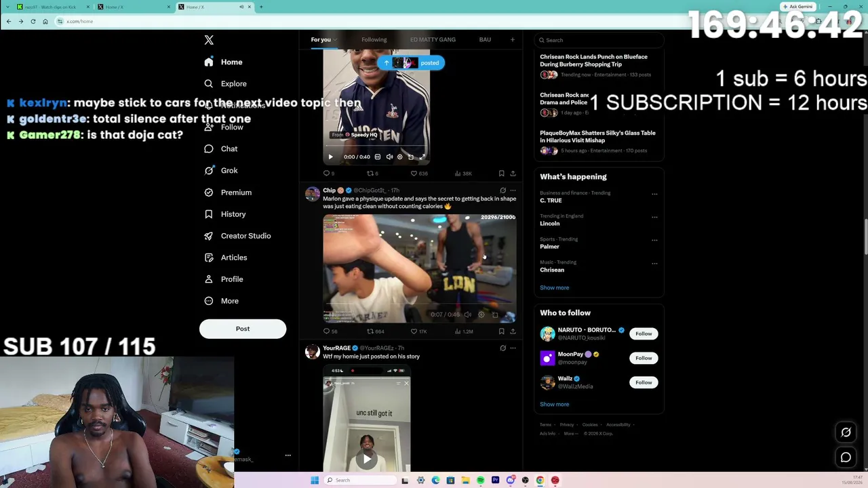Switch to the BAU timeline tab
This screenshot has height=488, width=868.
pyautogui.click(x=485, y=39)
